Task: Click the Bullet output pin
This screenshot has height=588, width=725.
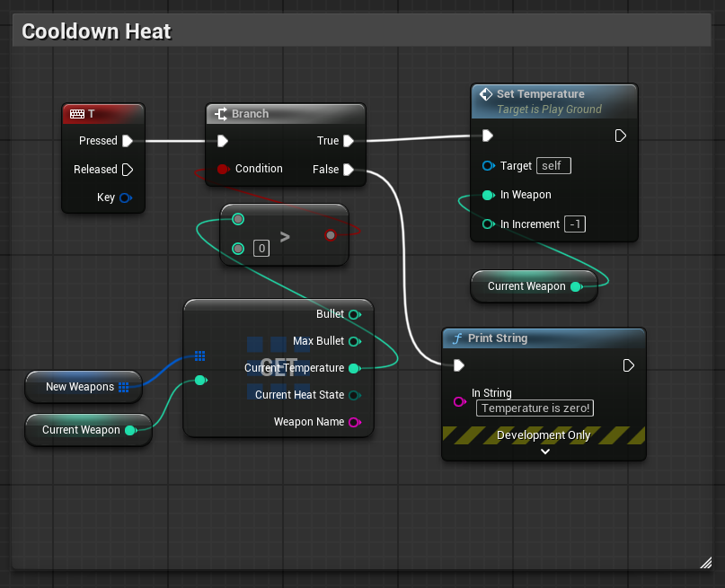Action: point(355,314)
